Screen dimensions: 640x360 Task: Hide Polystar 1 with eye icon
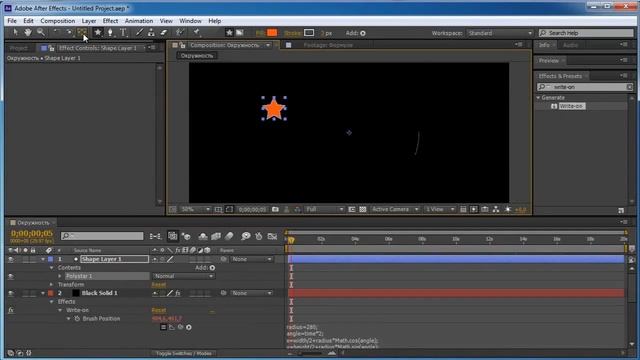click(11, 276)
